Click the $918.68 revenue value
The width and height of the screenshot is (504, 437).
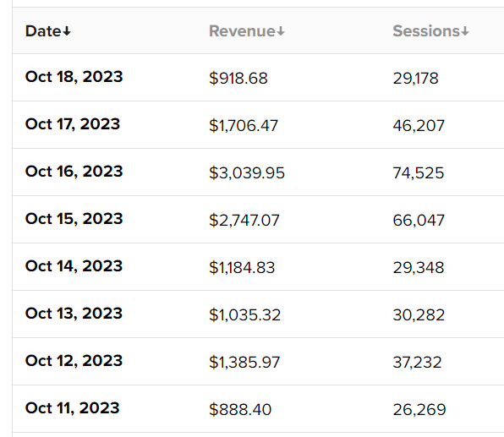coord(238,78)
